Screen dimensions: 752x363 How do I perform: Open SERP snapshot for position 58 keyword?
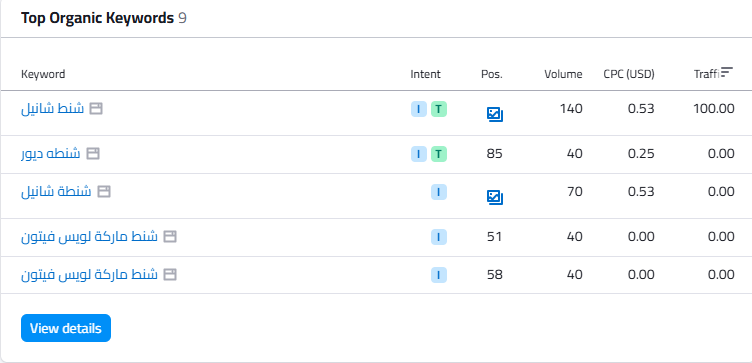pos(170,275)
